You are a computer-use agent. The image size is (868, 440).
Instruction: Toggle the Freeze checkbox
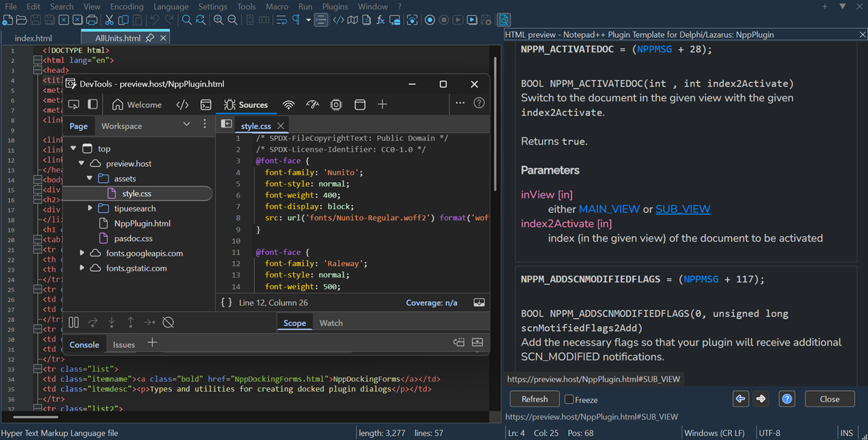569,399
